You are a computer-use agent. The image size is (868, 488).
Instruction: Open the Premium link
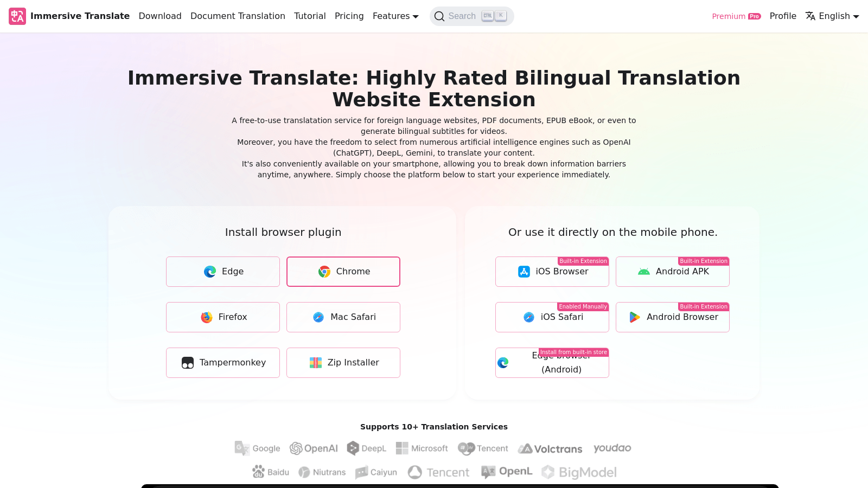click(x=736, y=16)
